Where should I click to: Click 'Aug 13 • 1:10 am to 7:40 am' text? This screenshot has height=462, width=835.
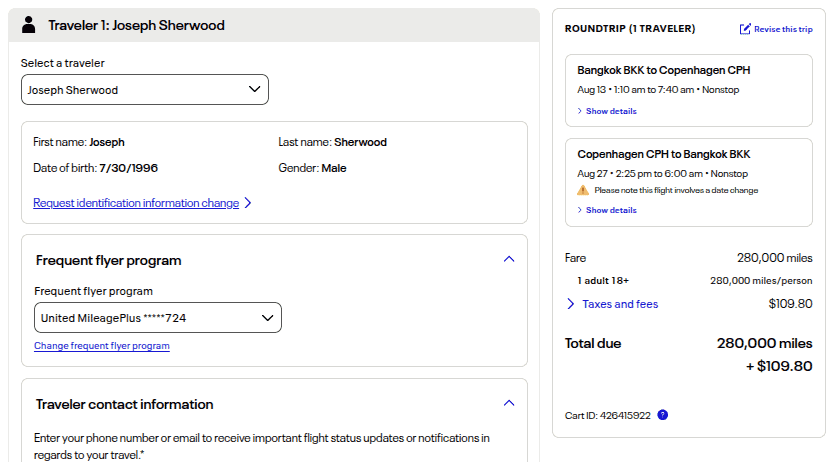[635, 90]
